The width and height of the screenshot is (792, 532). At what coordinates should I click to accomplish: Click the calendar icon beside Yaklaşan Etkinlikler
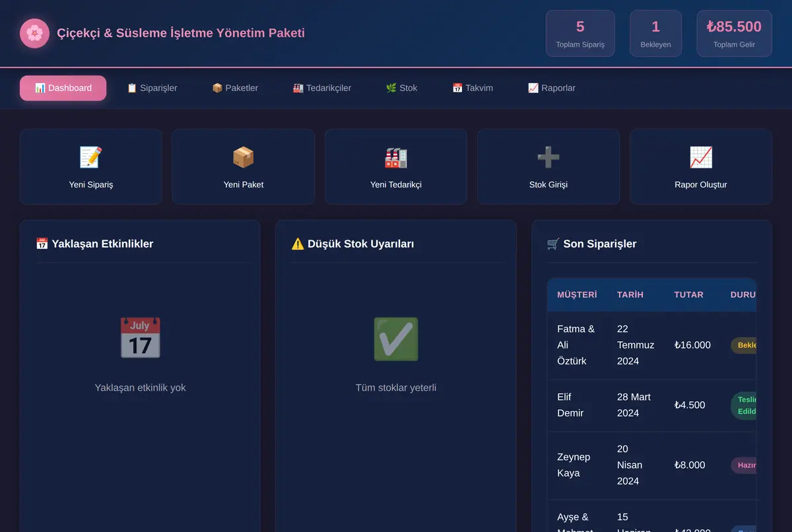tap(42, 244)
